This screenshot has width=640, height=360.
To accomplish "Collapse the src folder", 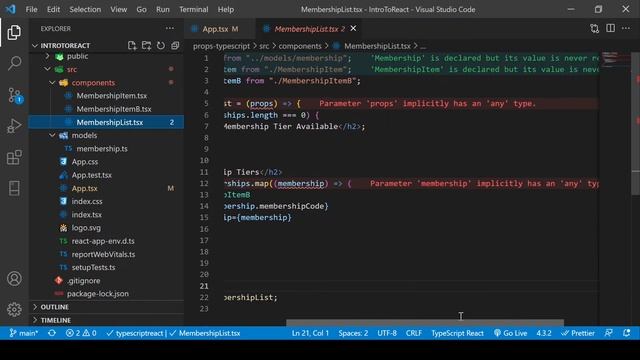I will point(48,69).
